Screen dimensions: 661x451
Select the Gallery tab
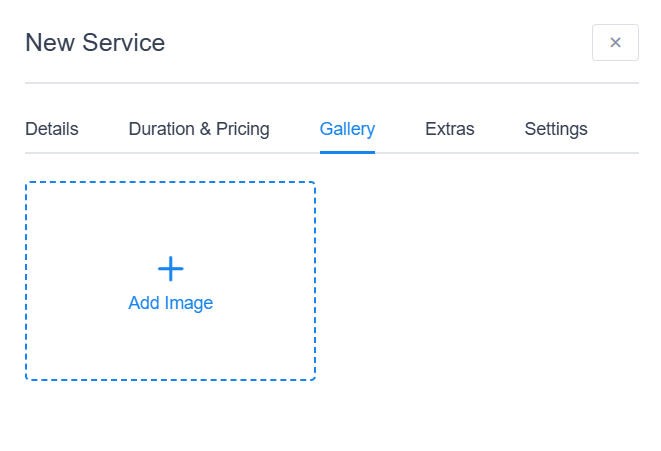tap(347, 129)
